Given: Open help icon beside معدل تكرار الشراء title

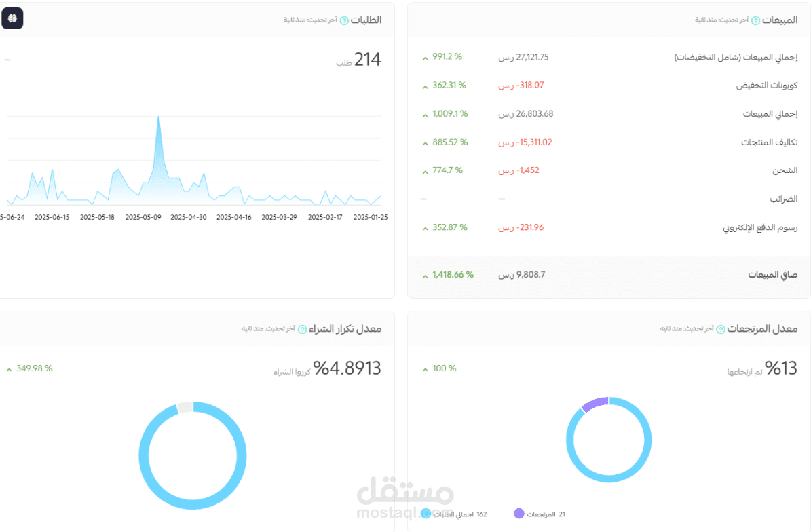Looking at the screenshot, I should click(x=303, y=329).
